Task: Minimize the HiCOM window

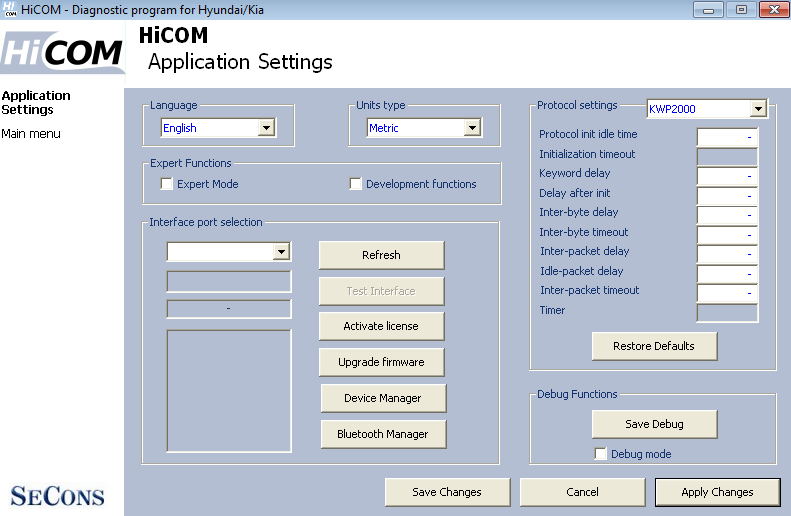Action: (708, 10)
